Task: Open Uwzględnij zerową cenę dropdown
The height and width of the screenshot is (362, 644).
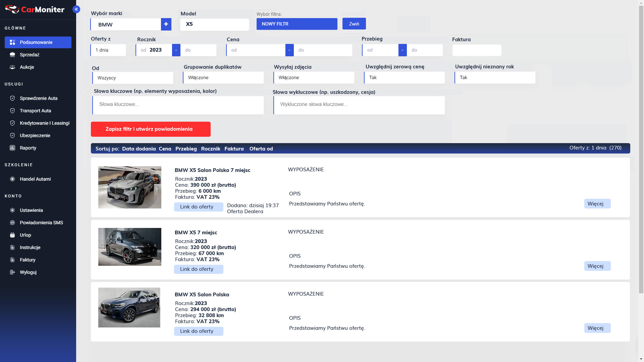Action: [405, 77]
